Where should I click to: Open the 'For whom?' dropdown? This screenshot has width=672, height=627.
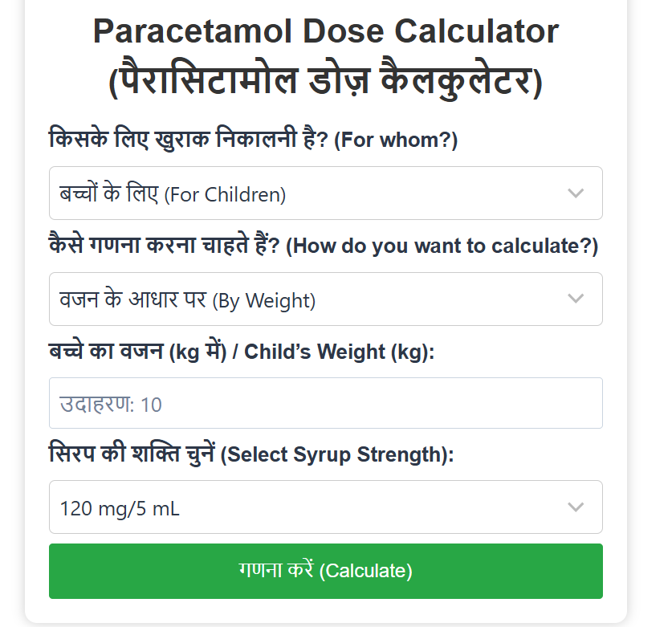click(325, 193)
